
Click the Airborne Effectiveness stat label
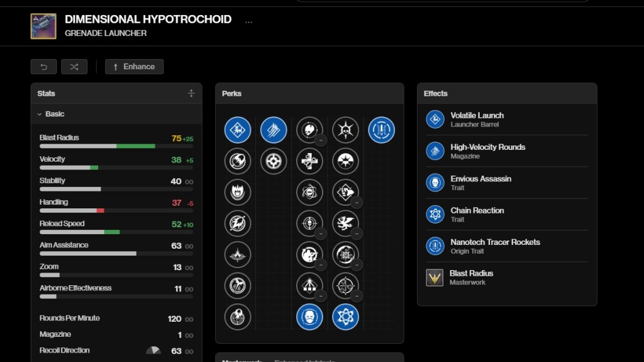(x=75, y=288)
